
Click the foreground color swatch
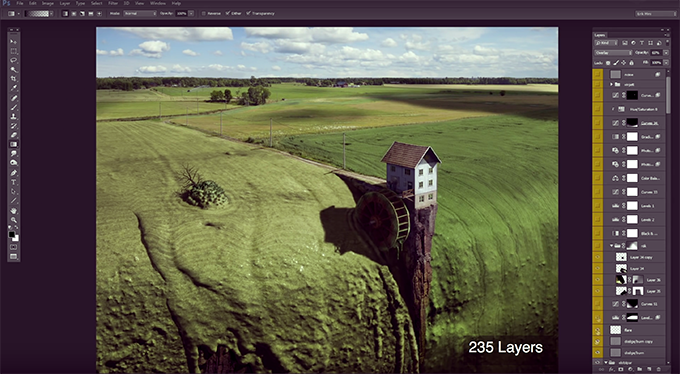12,235
